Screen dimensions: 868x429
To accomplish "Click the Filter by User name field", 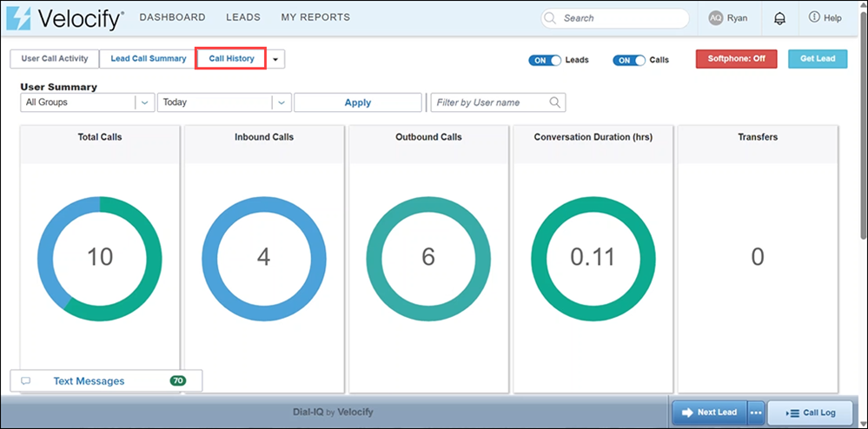I will click(x=498, y=102).
